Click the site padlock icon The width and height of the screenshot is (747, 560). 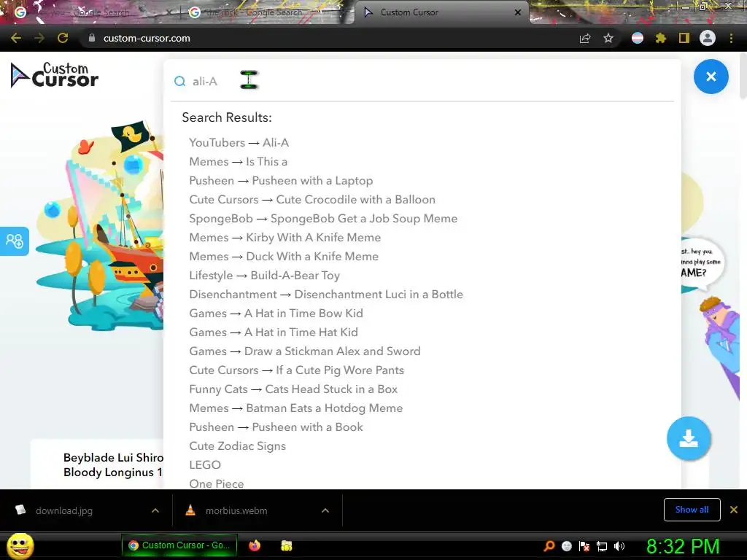coord(92,38)
